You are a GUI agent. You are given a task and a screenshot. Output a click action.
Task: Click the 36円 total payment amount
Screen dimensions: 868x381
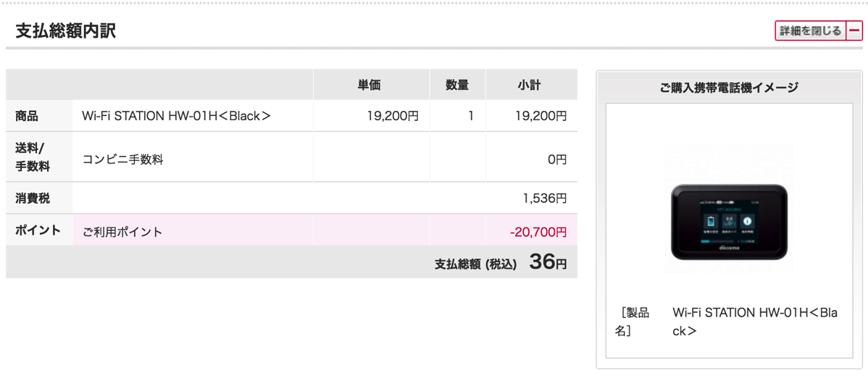click(x=548, y=262)
